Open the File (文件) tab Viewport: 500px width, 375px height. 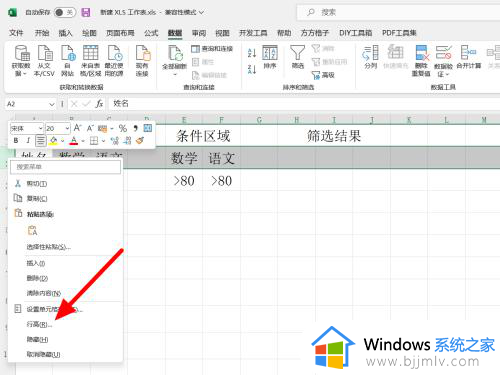click(16, 33)
